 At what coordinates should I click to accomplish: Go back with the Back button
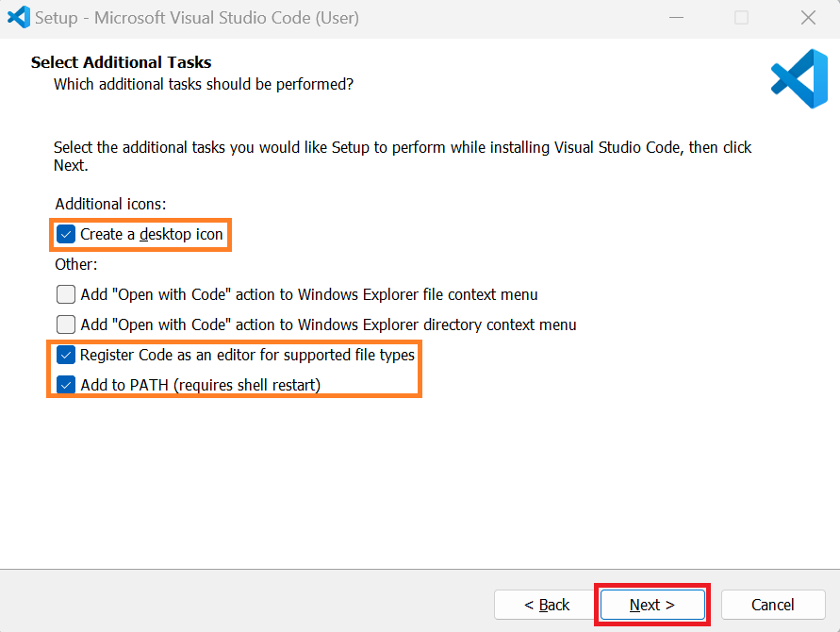point(546,605)
